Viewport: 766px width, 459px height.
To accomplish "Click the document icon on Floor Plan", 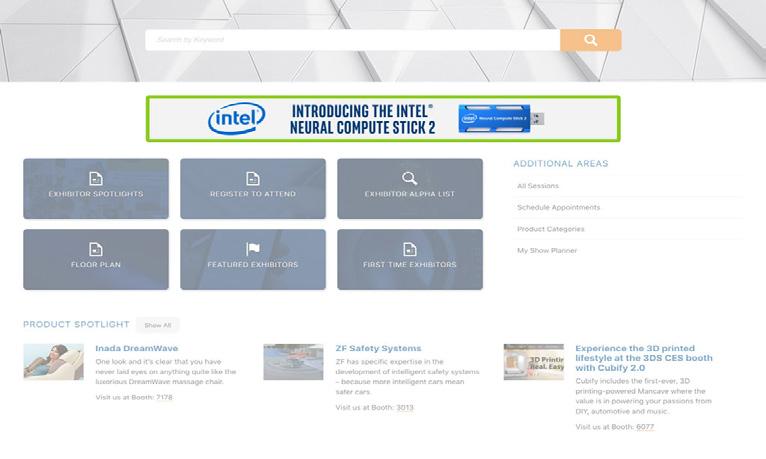I will coord(96,250).
